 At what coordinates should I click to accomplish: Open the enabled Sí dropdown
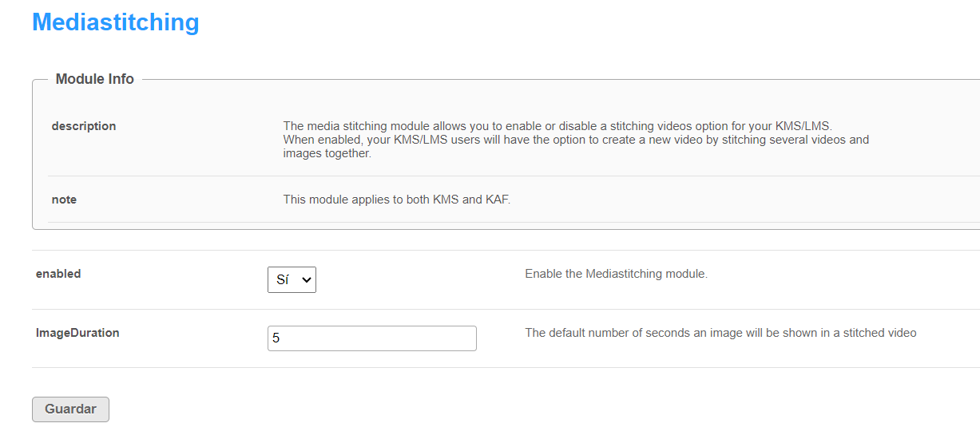coord(292,280)
